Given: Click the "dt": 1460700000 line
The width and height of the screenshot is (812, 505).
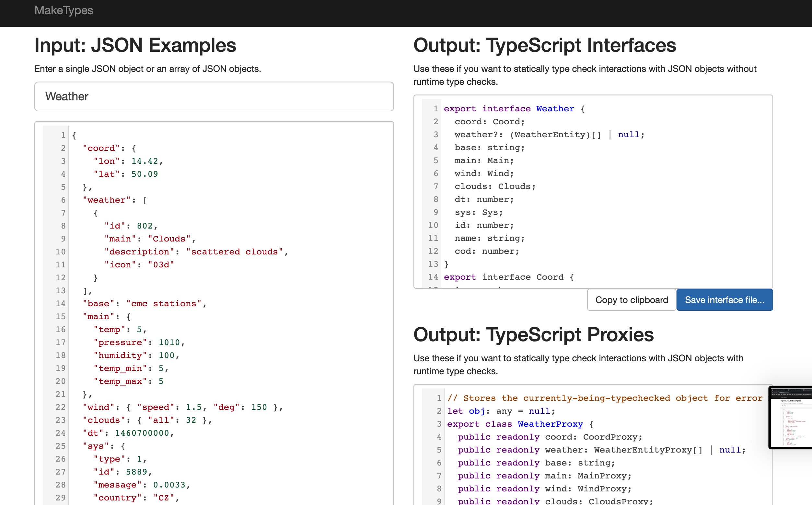Looking at the screenshot, I should click(x=128, y=433).
